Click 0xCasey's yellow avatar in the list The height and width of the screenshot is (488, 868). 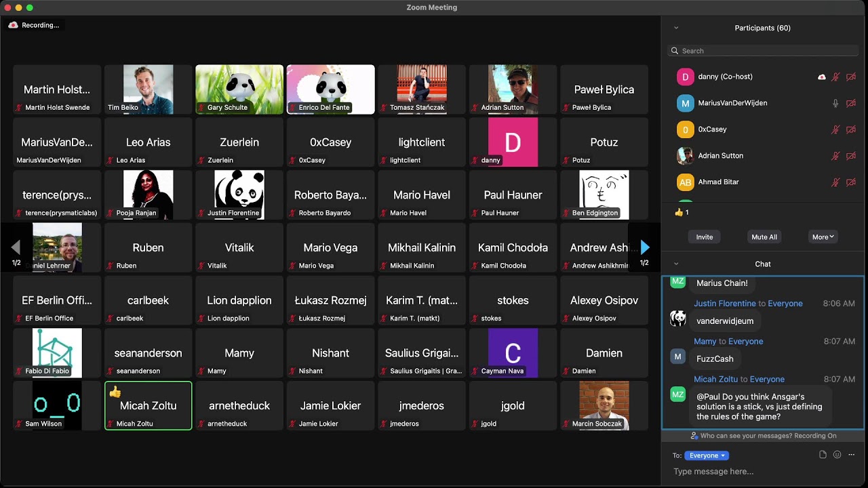pos(685,129)
